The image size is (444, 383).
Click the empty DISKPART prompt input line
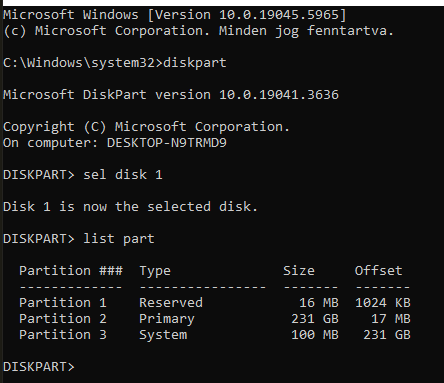point(222,367)
